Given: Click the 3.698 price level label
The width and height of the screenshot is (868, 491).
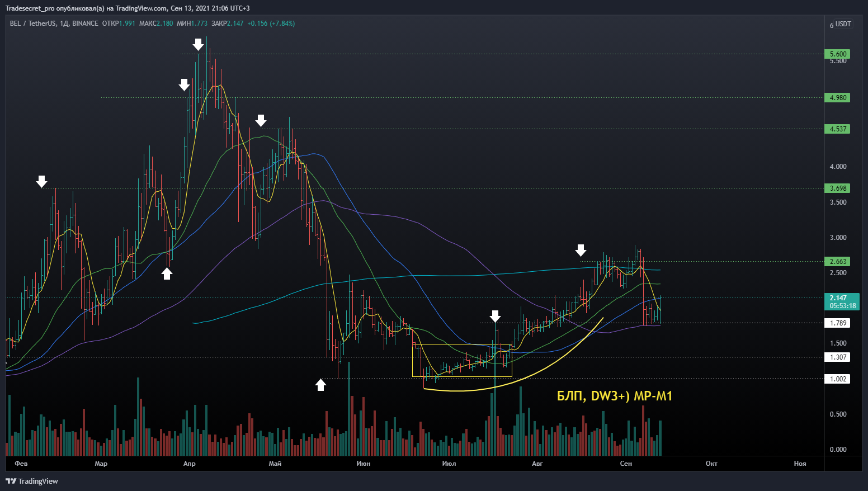Looking at the screenshot, I should [837, 188].
